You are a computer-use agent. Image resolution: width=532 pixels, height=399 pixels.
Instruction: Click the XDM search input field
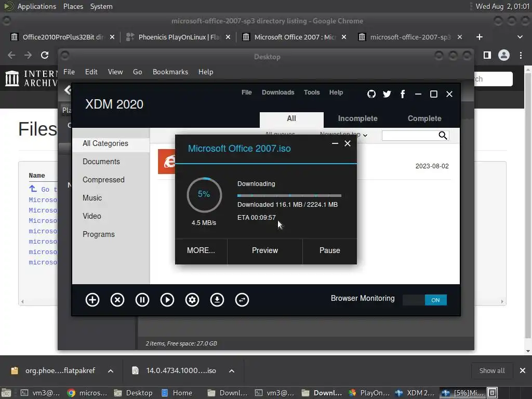(410, 136)
